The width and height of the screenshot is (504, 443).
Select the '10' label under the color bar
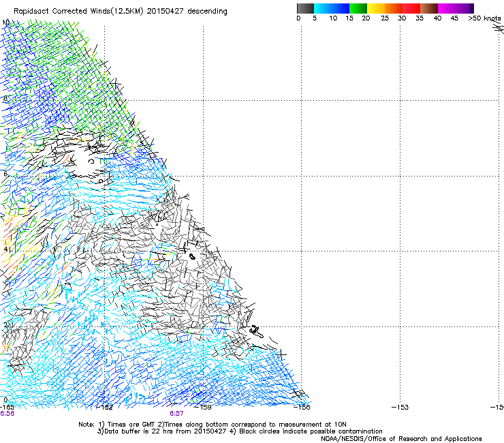(x=333, y=18)
